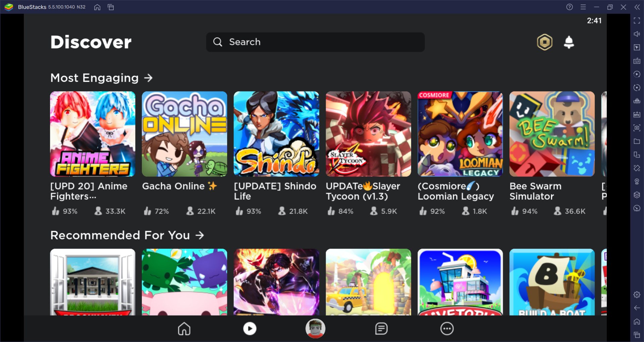
Task: Select '(Cosmiore) Loomian Legacy' title
Action: 456,191
